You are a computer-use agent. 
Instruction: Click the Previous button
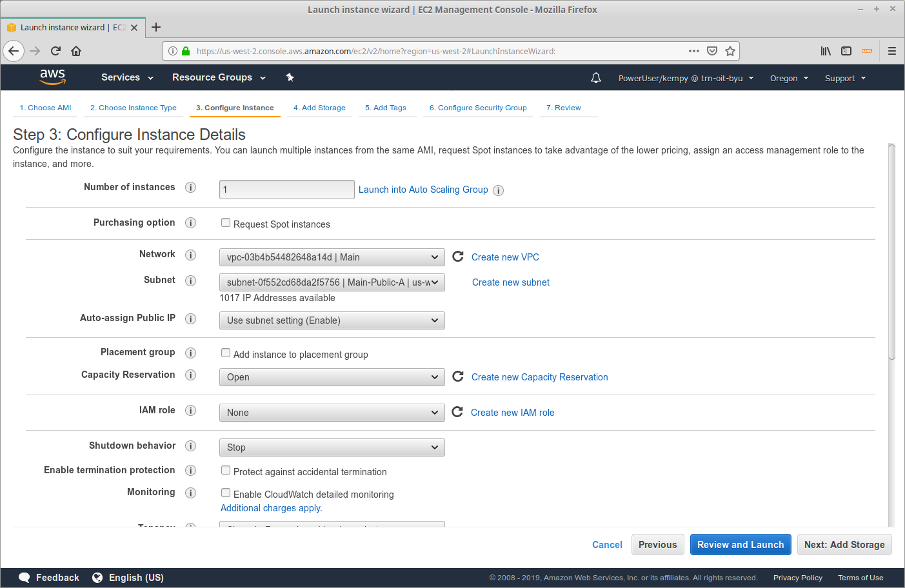[658, 545]
